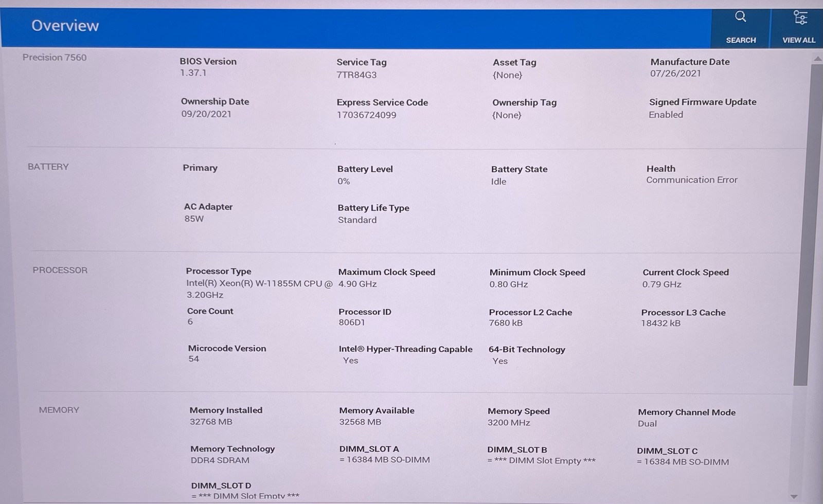
Task: Click the 64-Bit Technology Yes value
Action: click(500, 361)
